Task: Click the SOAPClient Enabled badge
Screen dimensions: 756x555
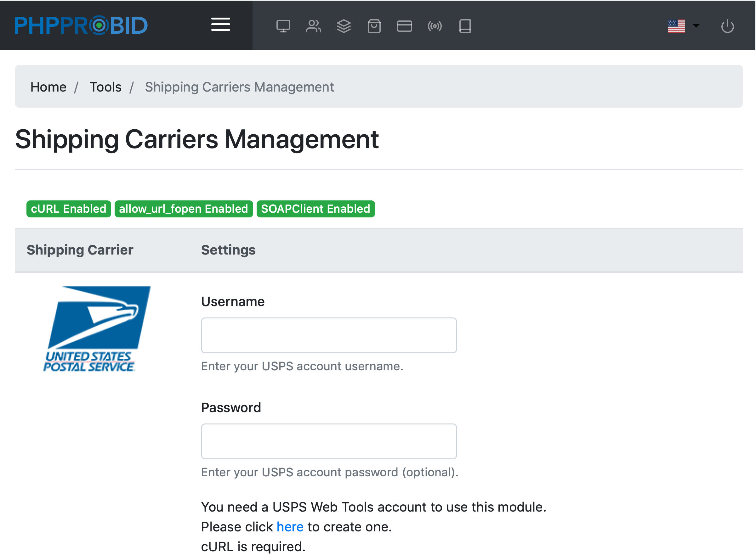Action: tap(315, 209)
